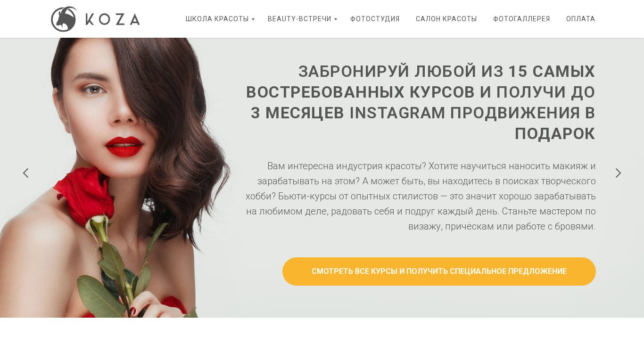Go to the previous slide arrow
Screen dimensions: 644x362
click(26, 173)
